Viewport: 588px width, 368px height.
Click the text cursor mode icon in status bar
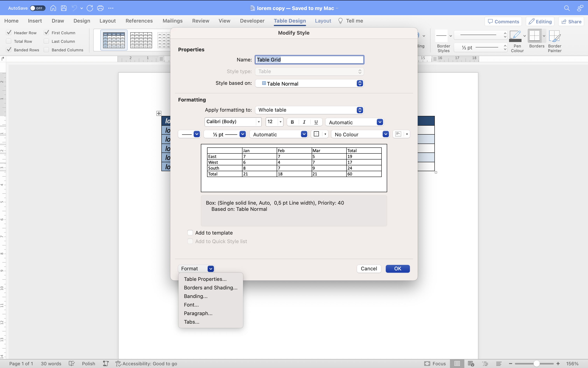(106, 363)
